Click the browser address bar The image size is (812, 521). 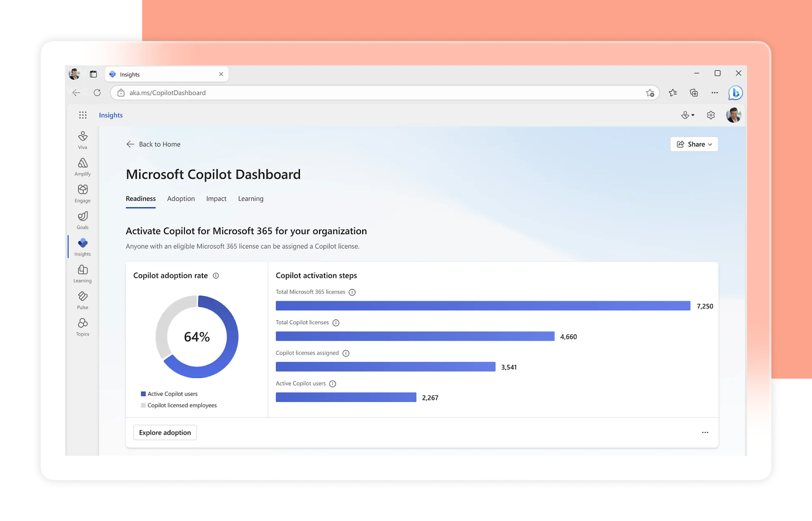pyautogui.click(x=382, y=93)
